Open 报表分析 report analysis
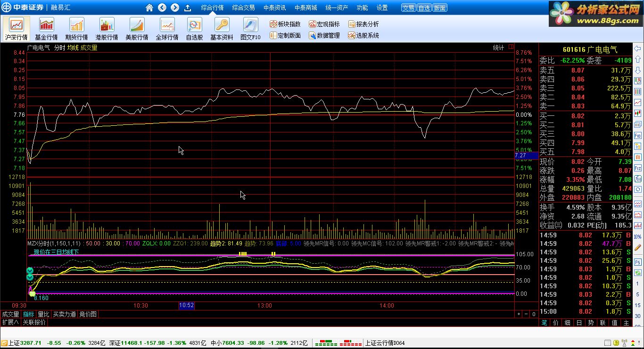This screenshot has width=644, height=349. 363,24
